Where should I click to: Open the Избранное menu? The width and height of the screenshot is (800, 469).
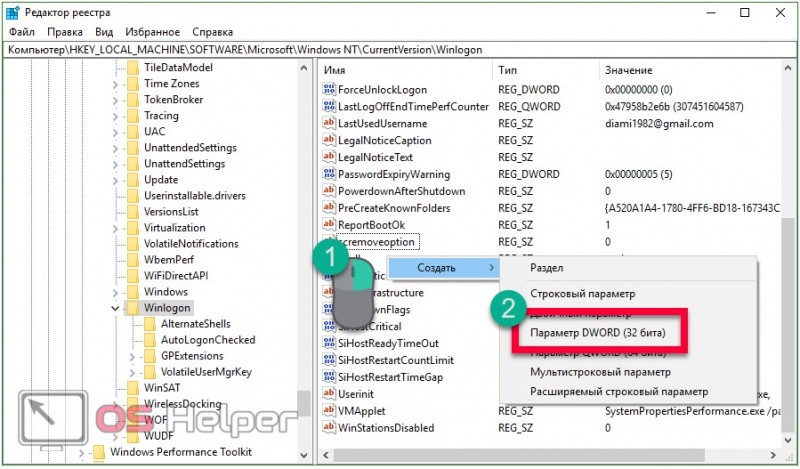(x=153, y=32)
